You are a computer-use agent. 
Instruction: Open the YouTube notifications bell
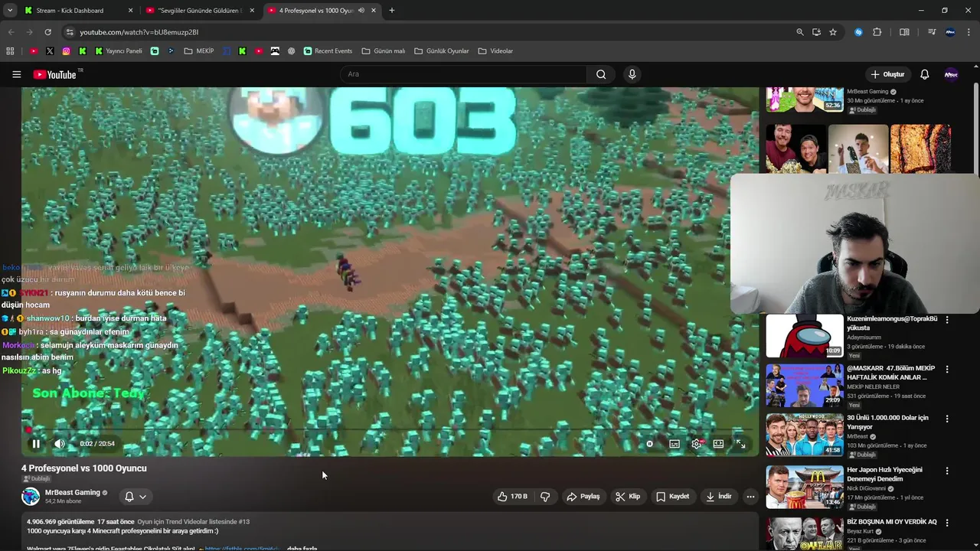tap(924, 74)
